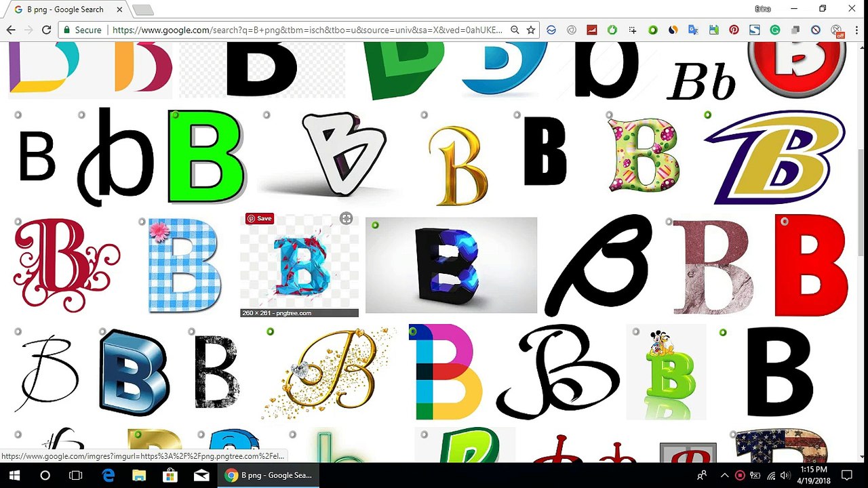
Task: Expand hidden system tray icons chevron
Action: coord(724,475)
